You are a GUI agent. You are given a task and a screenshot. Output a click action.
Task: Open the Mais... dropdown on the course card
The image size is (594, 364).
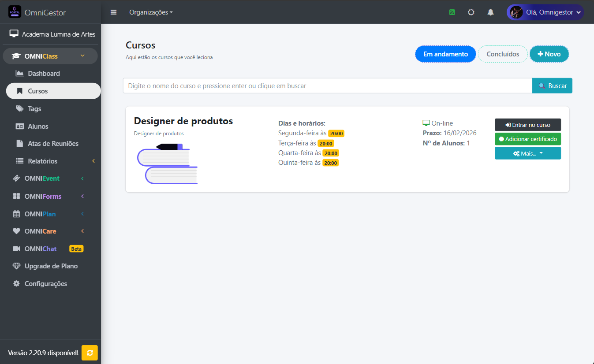click(527, 153)
